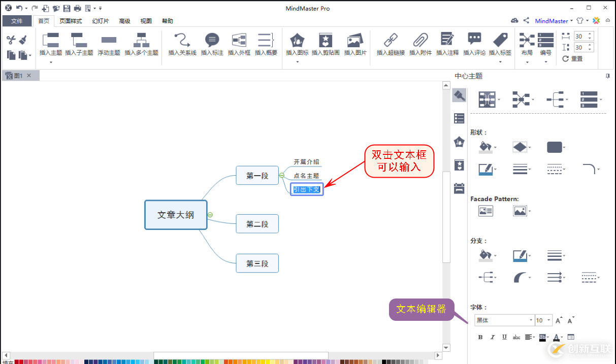Switch to 高级 tab
This screenshot has width=616, height=364.
124,21
